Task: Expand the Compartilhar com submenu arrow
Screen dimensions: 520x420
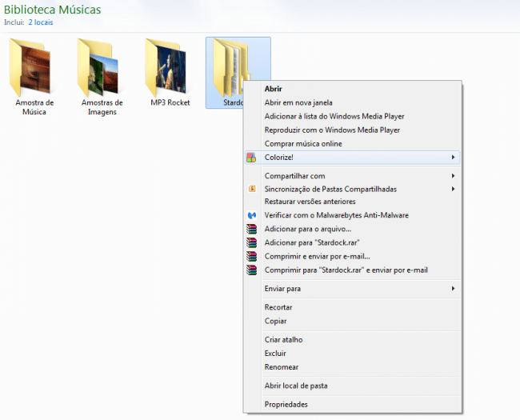Action: 454,176
